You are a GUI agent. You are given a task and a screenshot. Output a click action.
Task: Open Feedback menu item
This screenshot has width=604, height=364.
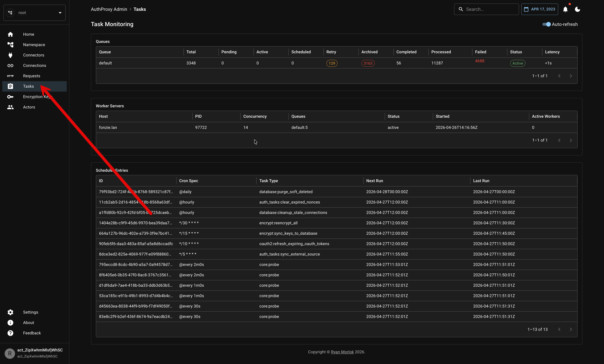35,333
